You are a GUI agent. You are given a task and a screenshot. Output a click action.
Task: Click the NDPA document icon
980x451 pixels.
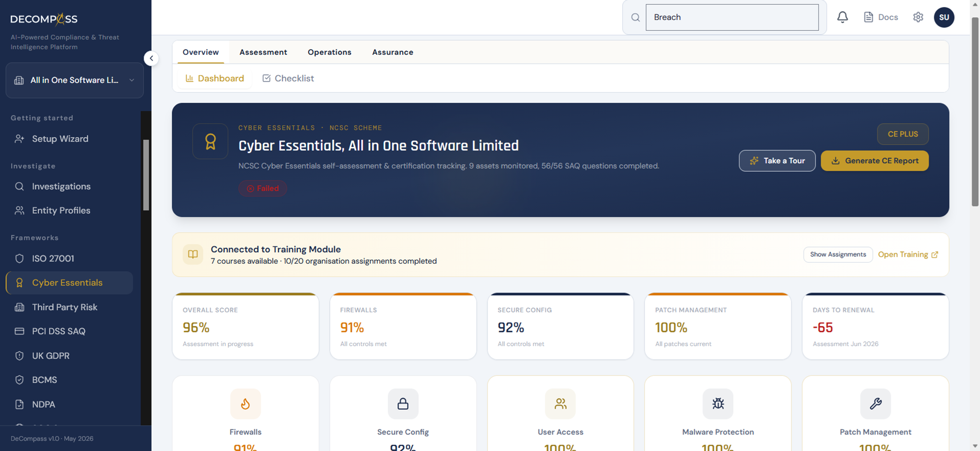pyautogui.click(x=19, y=404)
